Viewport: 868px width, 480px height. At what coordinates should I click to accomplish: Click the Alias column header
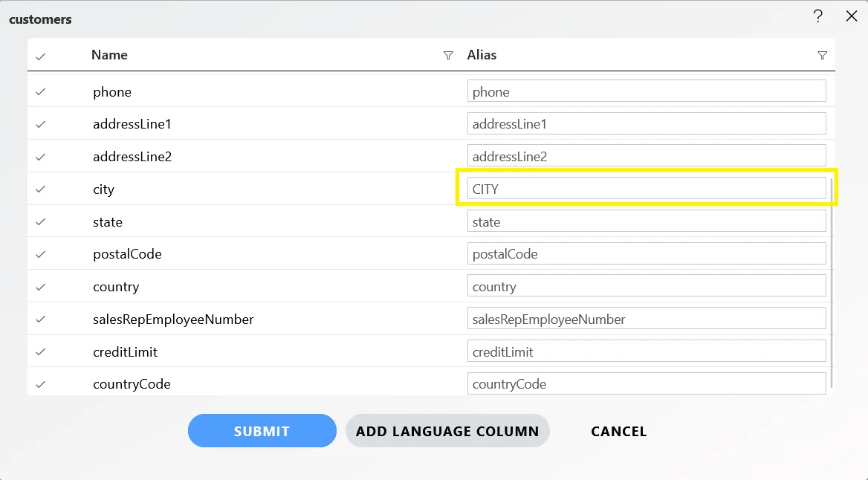(x=482, y=55)
